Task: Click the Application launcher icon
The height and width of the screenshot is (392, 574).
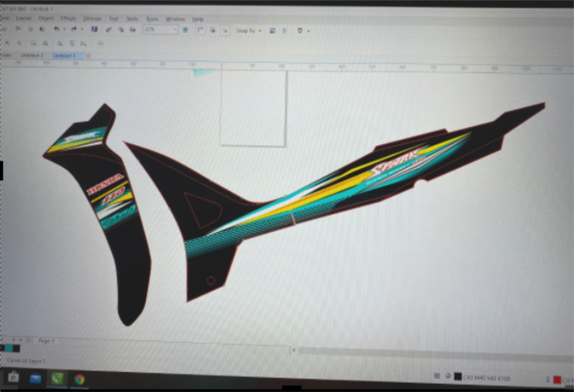Action: pyautogui.click(x=300, y=31)
